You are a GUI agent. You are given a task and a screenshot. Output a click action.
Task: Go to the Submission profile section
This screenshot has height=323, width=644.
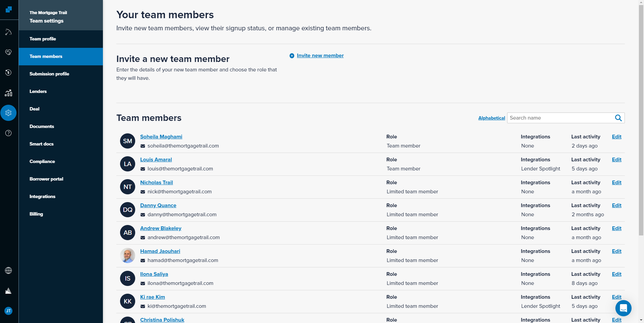coord(49,74)
